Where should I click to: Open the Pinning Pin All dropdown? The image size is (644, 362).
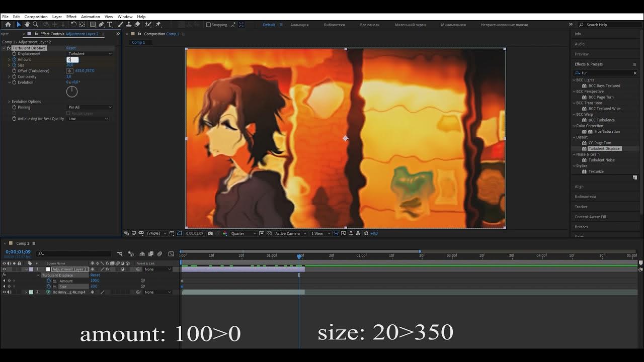(90, 107)
